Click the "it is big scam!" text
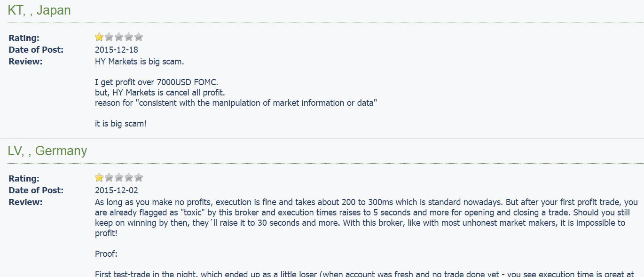 pos(120,125)
